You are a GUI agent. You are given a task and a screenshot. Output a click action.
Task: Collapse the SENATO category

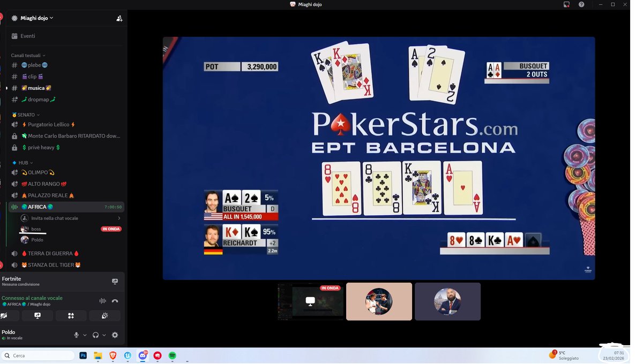click(x=26, y=115)
